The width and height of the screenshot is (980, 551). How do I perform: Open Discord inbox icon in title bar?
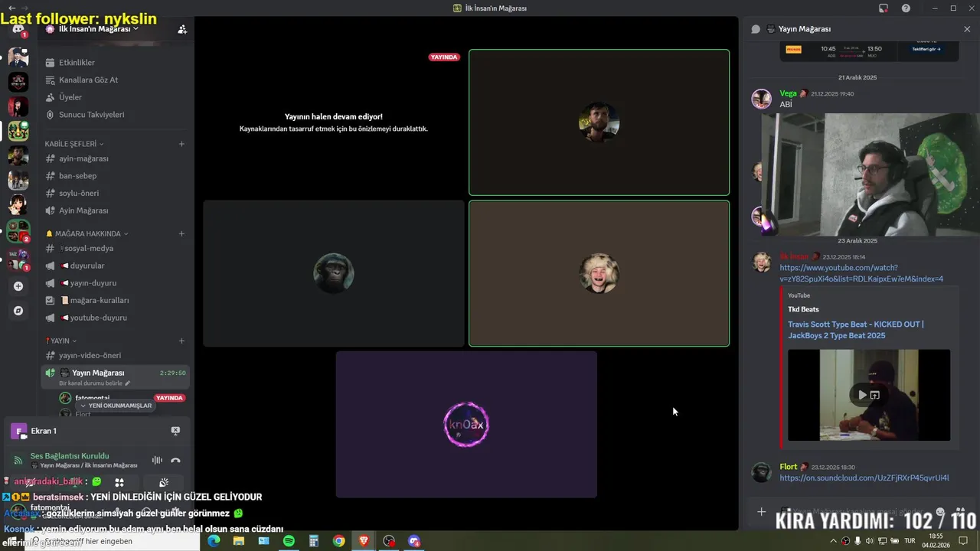(x=884, y=8)
